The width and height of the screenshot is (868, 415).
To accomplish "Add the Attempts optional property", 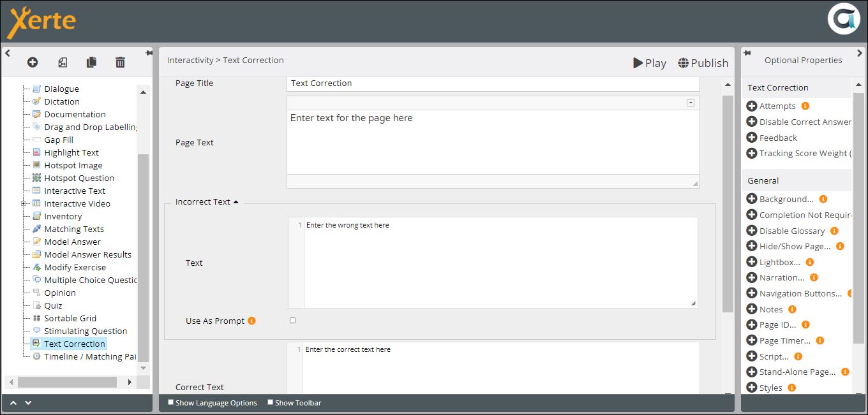I will tap(752, 106).
